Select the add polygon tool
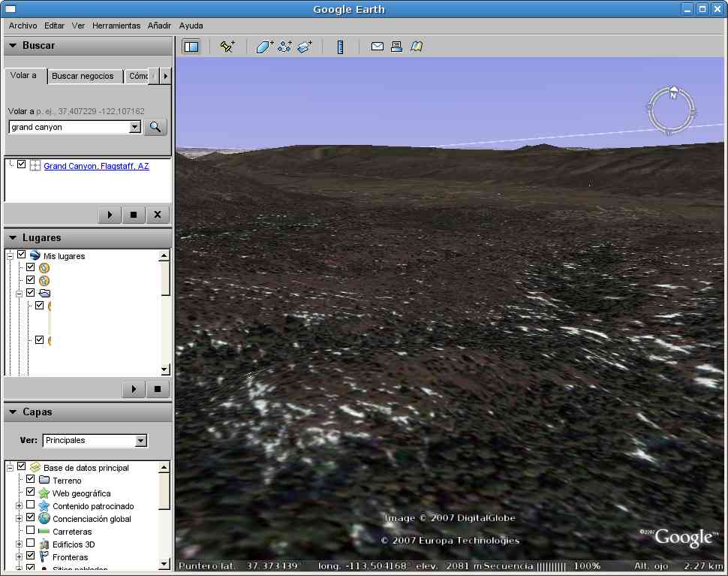The height and width of the screenshot is (576, 728). coord(265,47)
